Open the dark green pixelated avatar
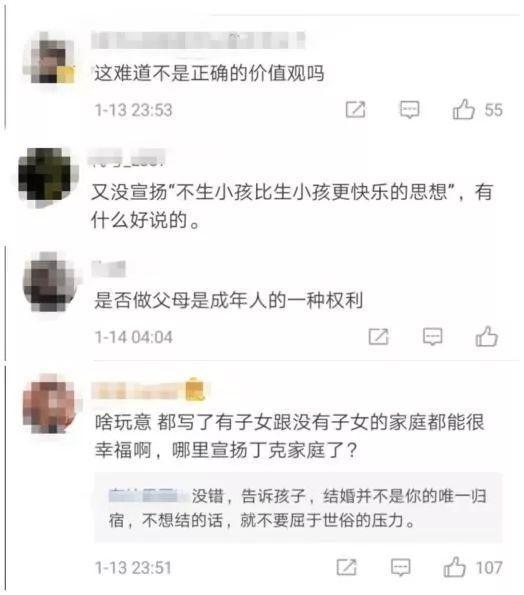This screenshot has height=595, width=524. point(46,175)
